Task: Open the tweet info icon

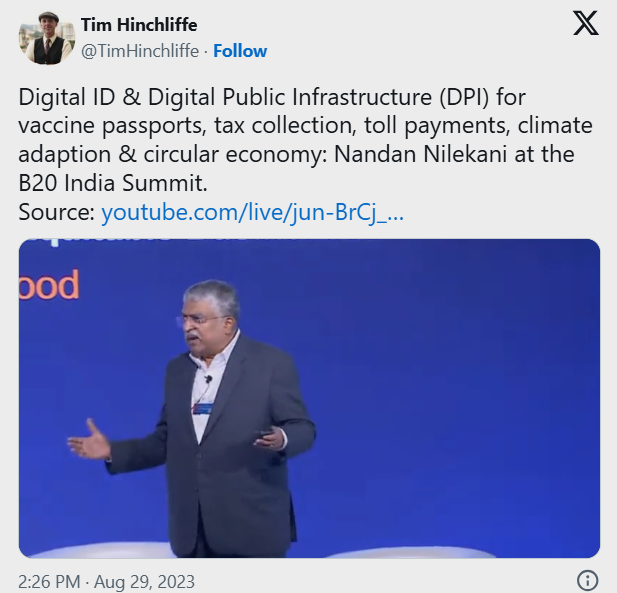Action: [588, 580]
